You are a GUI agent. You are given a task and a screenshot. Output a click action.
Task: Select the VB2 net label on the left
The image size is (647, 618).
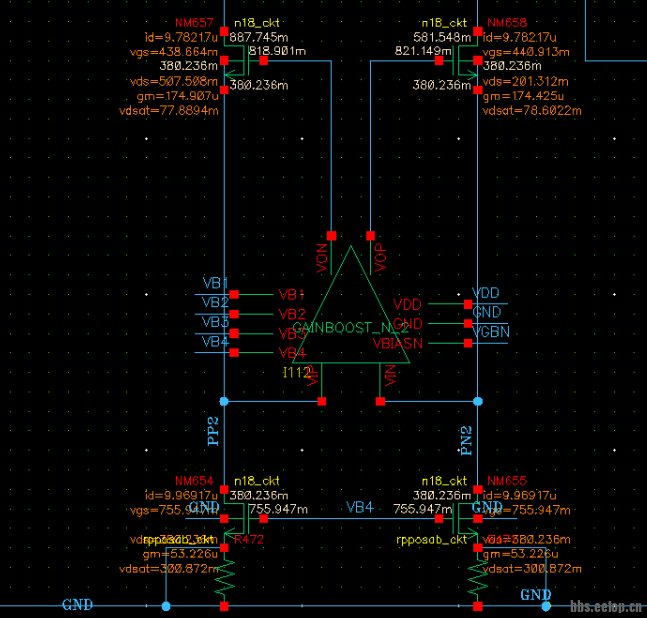pyautogui.click(x=215, y=302)
